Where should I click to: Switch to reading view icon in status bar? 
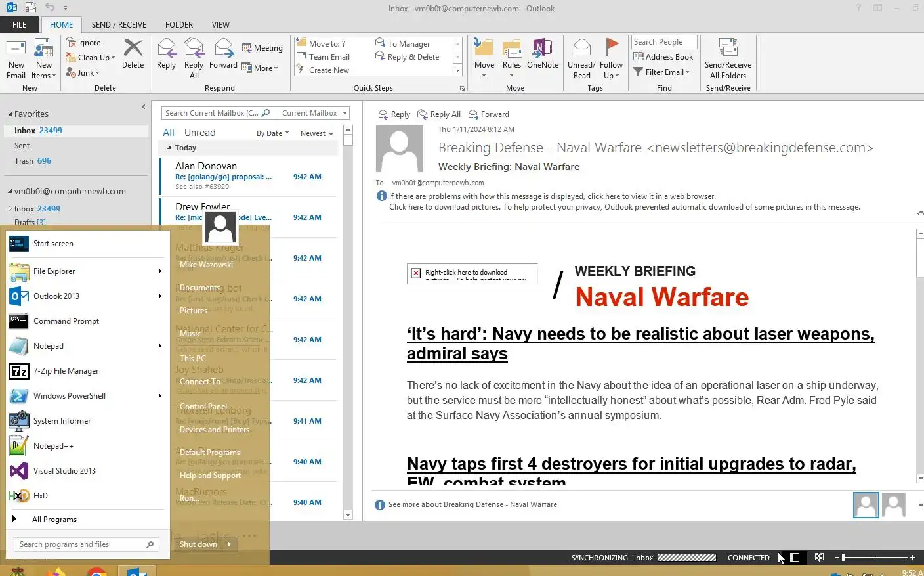[x=819, y=557]
